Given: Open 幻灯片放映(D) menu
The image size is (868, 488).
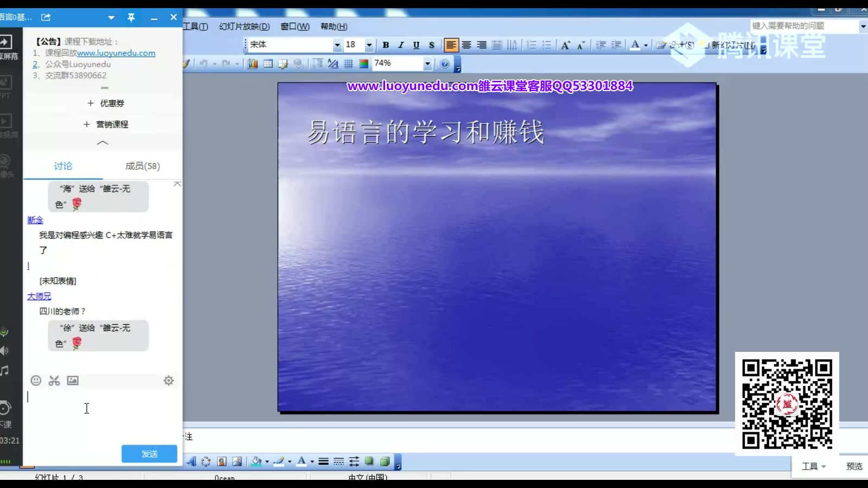Looking at the screenshot, I should tap(244, 27).
